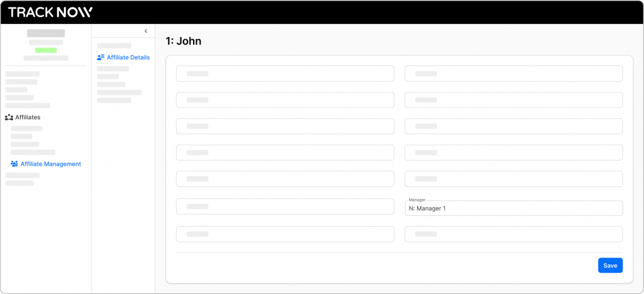644x294 pixels.
Task: Focus the field left of Manager
Action: tap(285, 206)
